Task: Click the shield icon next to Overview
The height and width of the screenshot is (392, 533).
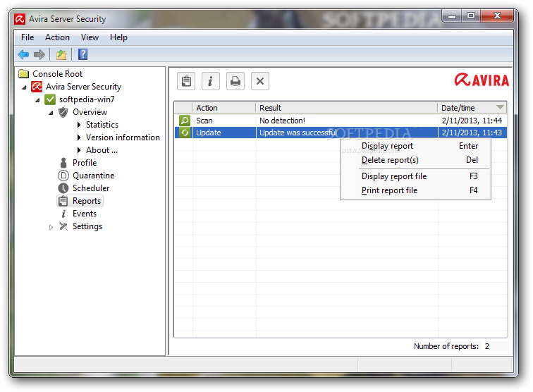Action: 63,112
